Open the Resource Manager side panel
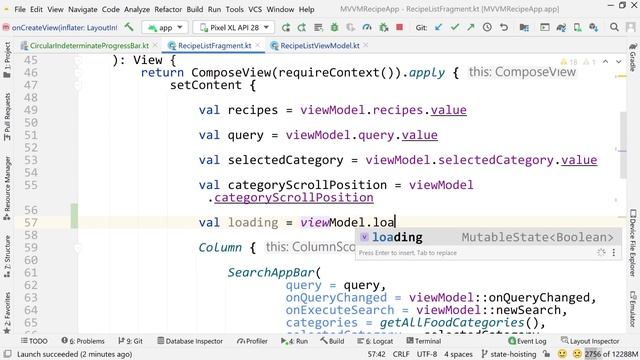The width and height of the screenshot is (640, 360). (7, 188)
